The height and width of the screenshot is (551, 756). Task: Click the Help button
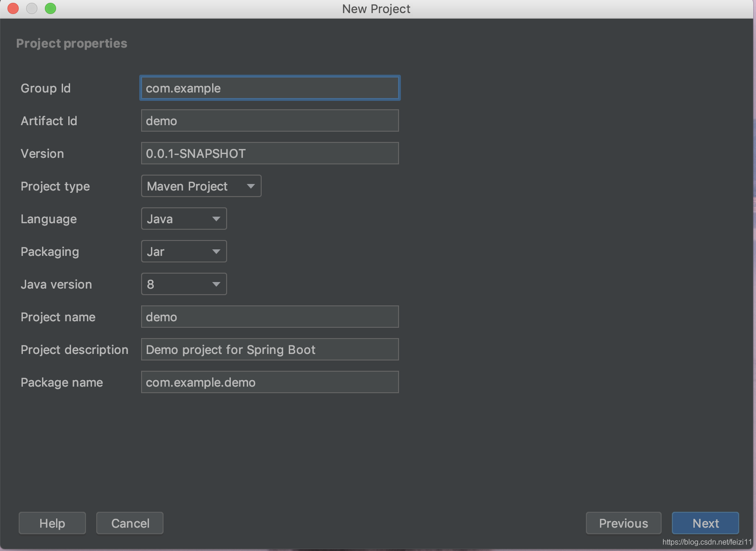[52, 523]
